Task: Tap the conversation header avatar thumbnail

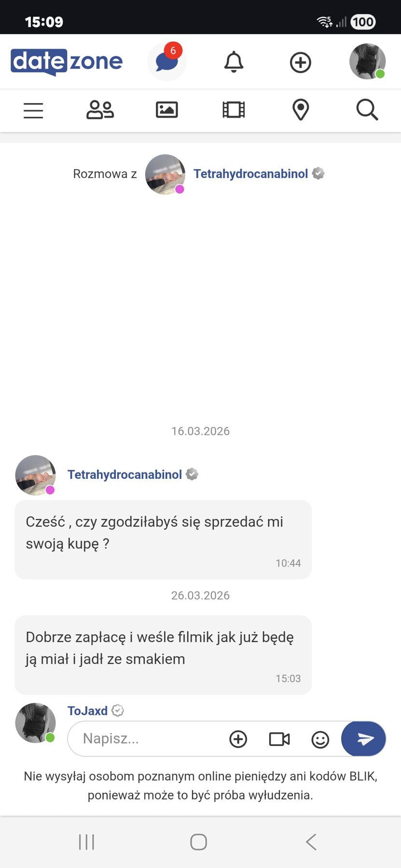Action: (165, 174)
